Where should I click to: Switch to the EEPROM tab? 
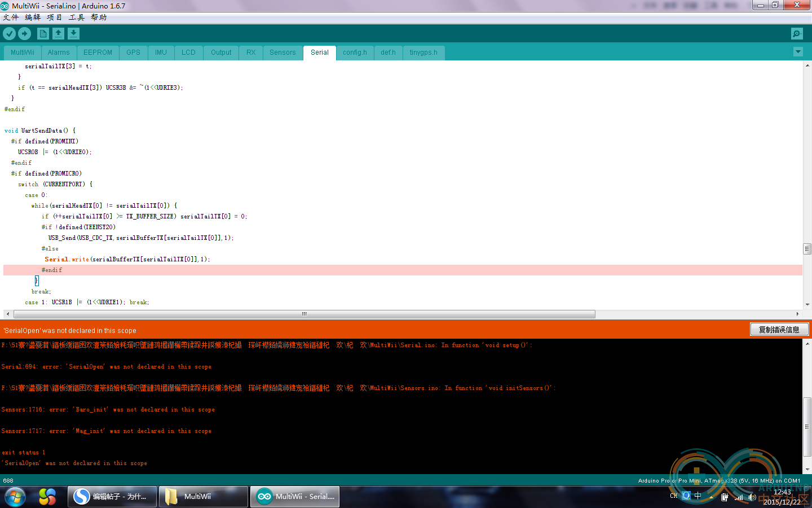(98, 52)
